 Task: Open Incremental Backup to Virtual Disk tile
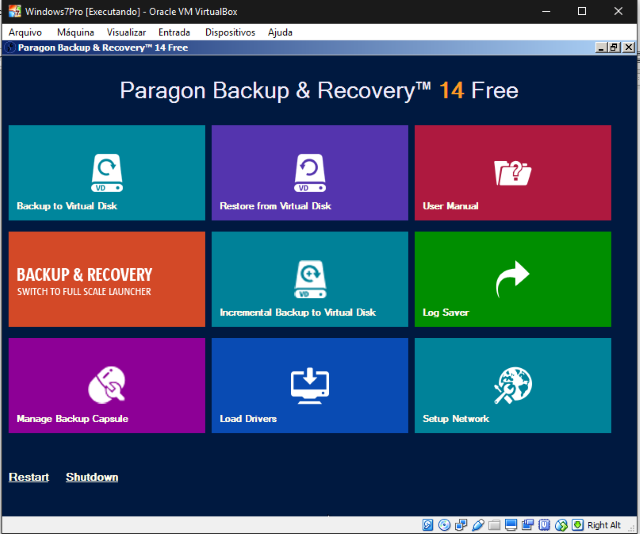pyautogui.click(x=310, y=279)
